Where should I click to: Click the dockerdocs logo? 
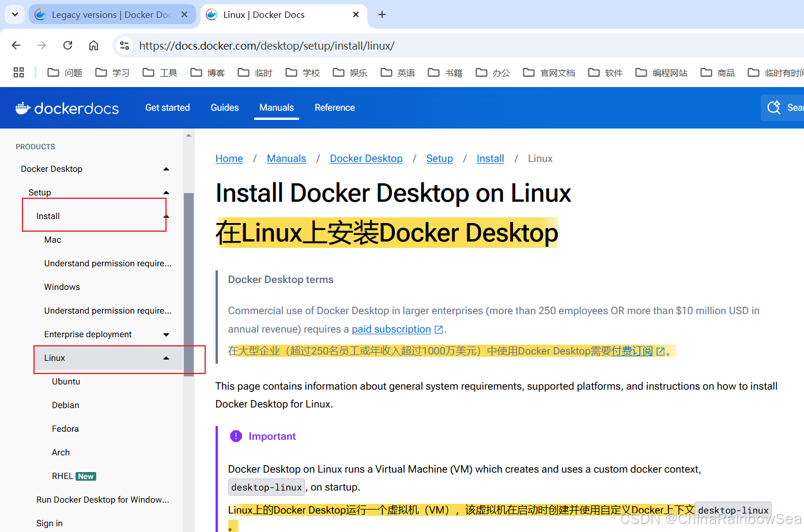(67, 108)
